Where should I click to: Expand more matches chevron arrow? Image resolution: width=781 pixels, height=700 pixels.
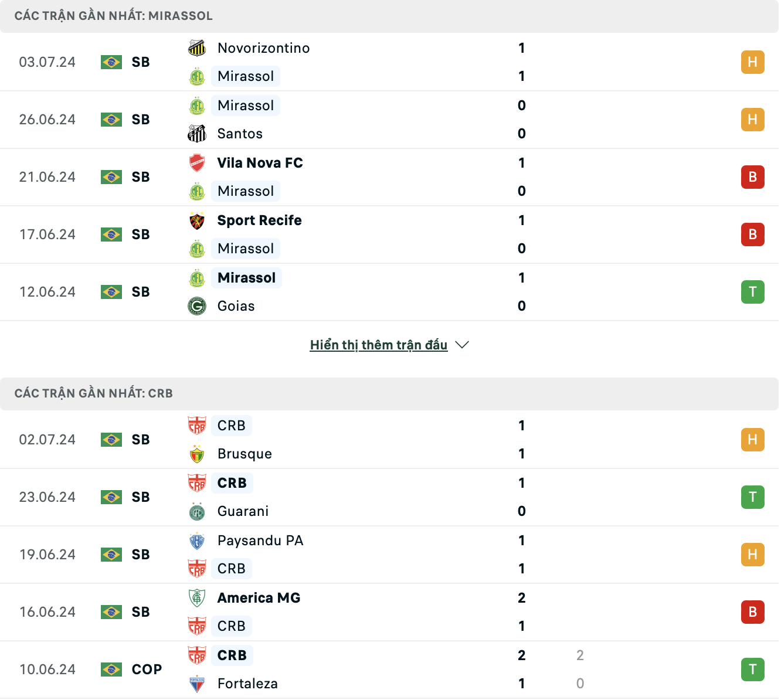point(462,345)
